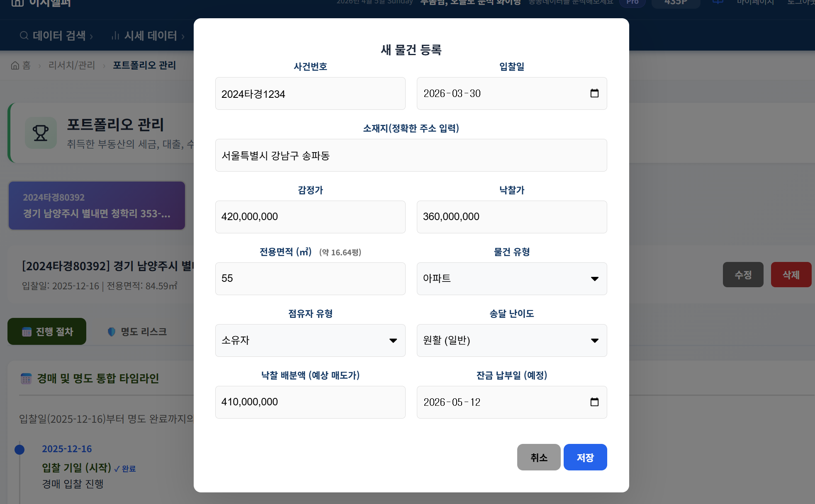The width and height of the screenshot is (815, 504).
Task: Click the home icon in the breadcrumb
Action: [x=15, y=65]
